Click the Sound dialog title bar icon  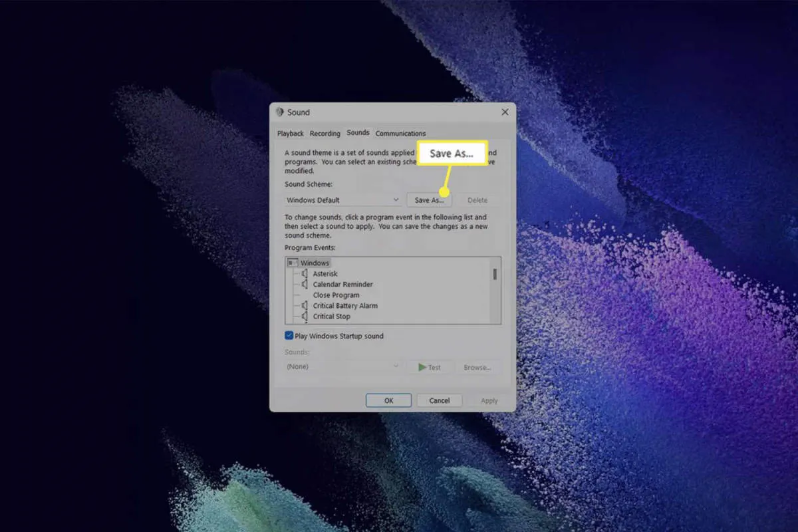(x=280, y=112)
